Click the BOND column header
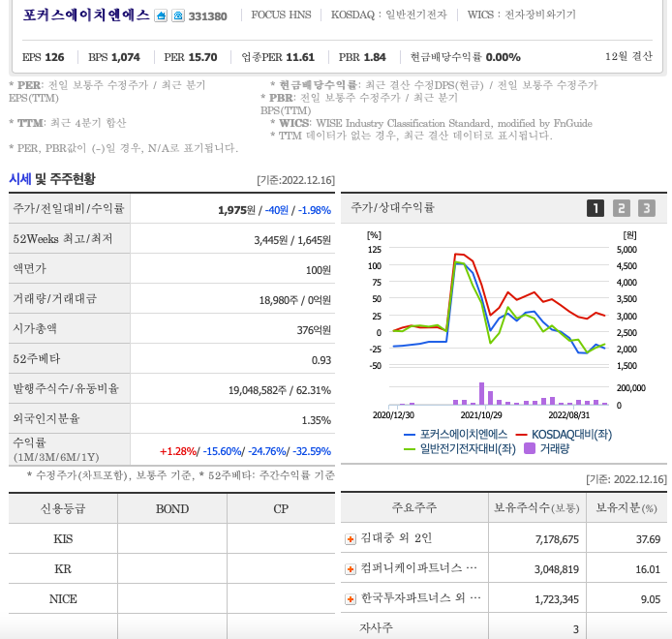 pos(172,508)
